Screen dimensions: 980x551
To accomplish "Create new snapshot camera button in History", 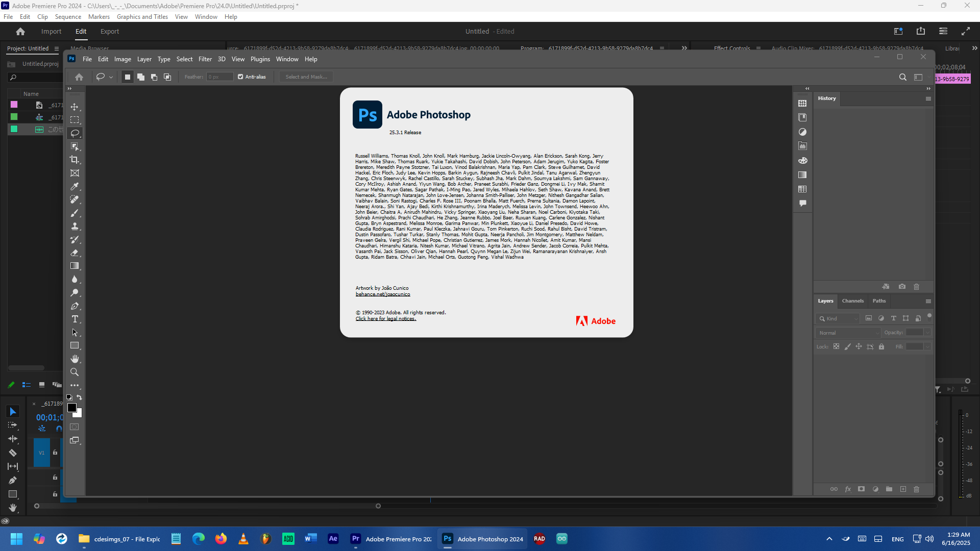I will click(902, 287).
